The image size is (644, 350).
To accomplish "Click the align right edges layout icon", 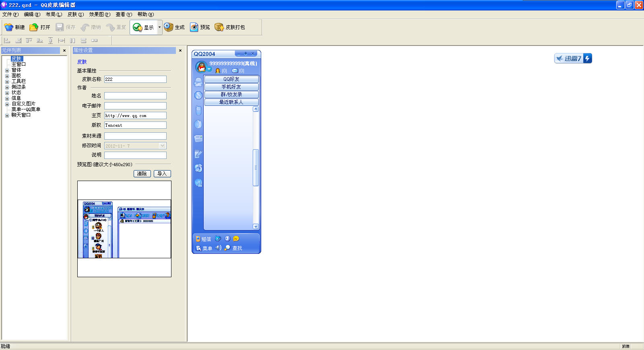I will pyautogui.click(x=18, y=40).
